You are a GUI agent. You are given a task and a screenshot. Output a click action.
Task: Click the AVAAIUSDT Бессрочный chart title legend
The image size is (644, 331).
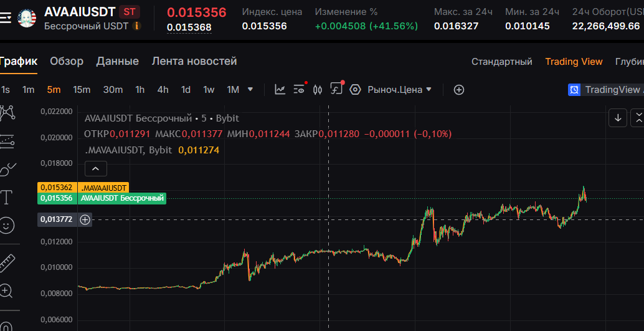point(162,118)
